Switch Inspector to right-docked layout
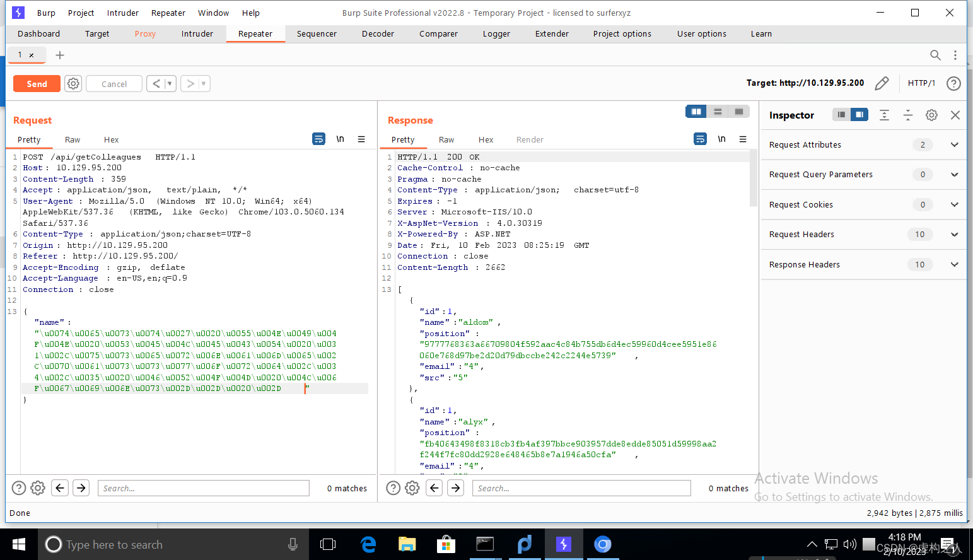 859,115
